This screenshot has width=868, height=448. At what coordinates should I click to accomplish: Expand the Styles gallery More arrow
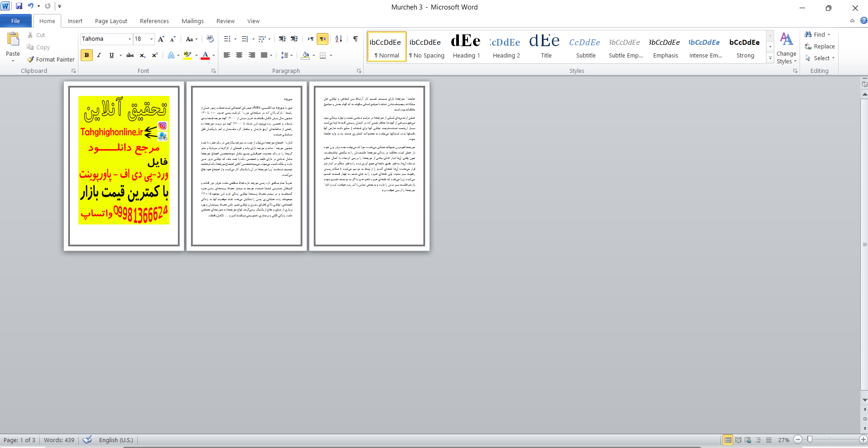click(x=770, y=57)
